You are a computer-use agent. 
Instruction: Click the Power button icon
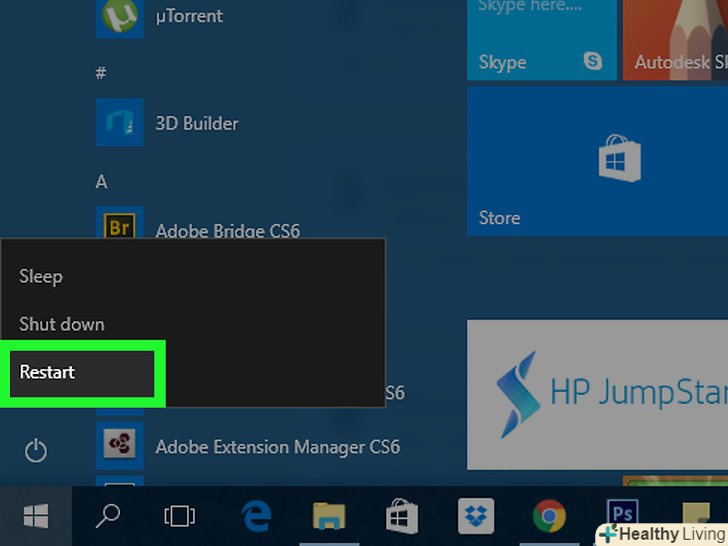pos(36,450)
